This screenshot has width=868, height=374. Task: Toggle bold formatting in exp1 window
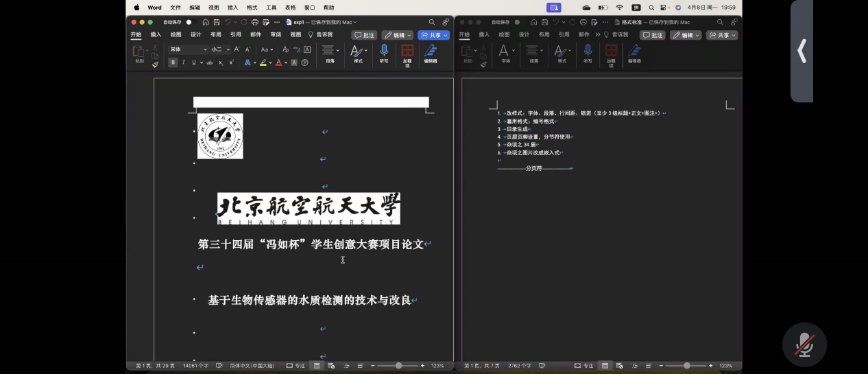point(173,62)
